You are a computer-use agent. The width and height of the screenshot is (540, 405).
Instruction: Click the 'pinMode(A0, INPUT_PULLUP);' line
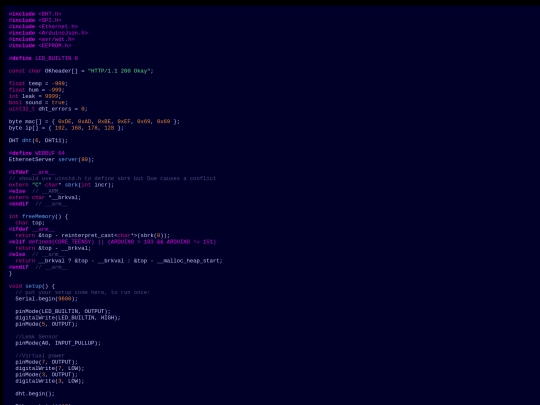[x=58, y=343]
